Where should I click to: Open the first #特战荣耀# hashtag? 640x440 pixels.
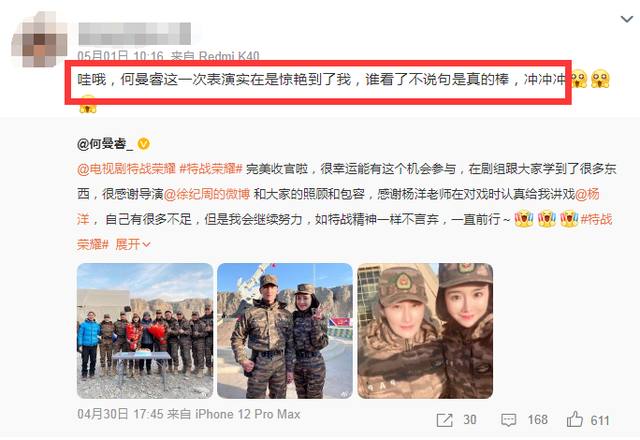pos(211,169)
